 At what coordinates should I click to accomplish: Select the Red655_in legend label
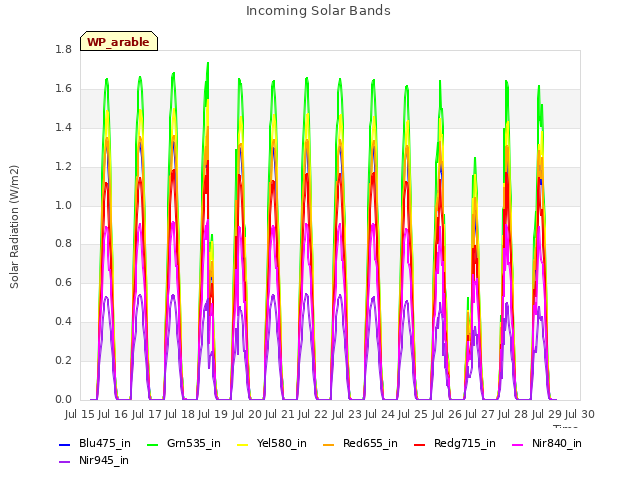370,444
